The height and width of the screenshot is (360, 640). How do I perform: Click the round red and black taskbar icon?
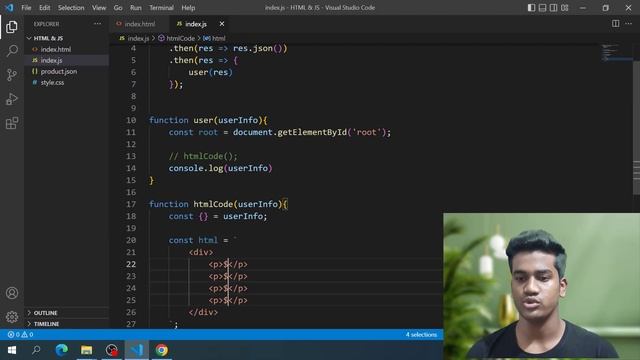point(111,350)
